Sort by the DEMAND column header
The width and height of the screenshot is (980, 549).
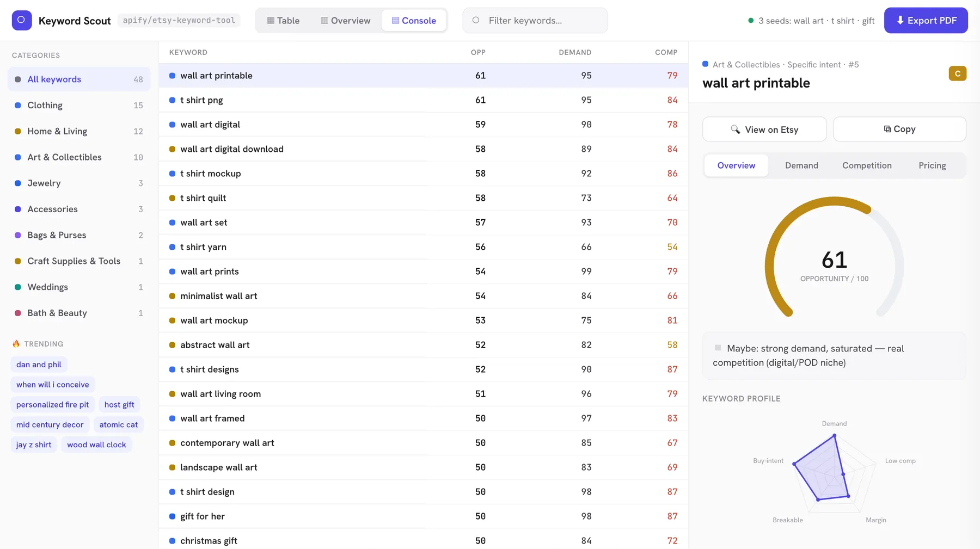click(x=575, y=53)
